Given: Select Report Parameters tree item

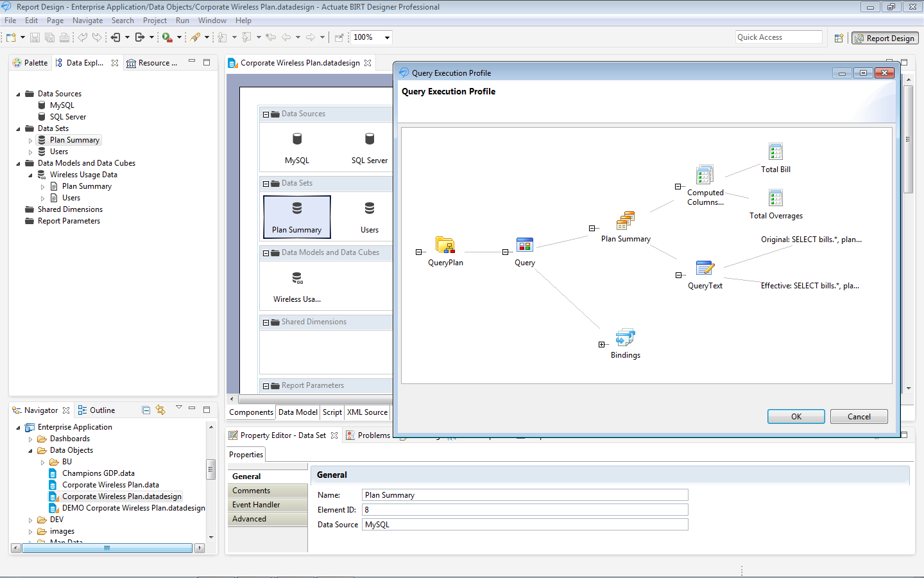Looking at the screenshot, I should pyautogui.click(x=69, y=221).
